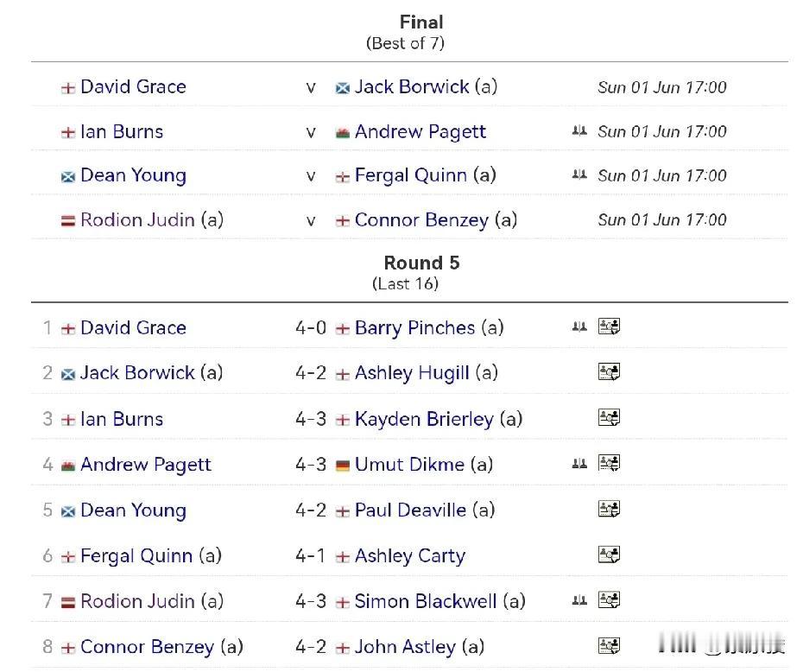The height and width of the screenshot is (672, 803).
Task: Click head-to-head icon in Ian Burns v Andrew Pagett row
Action: 579,130
